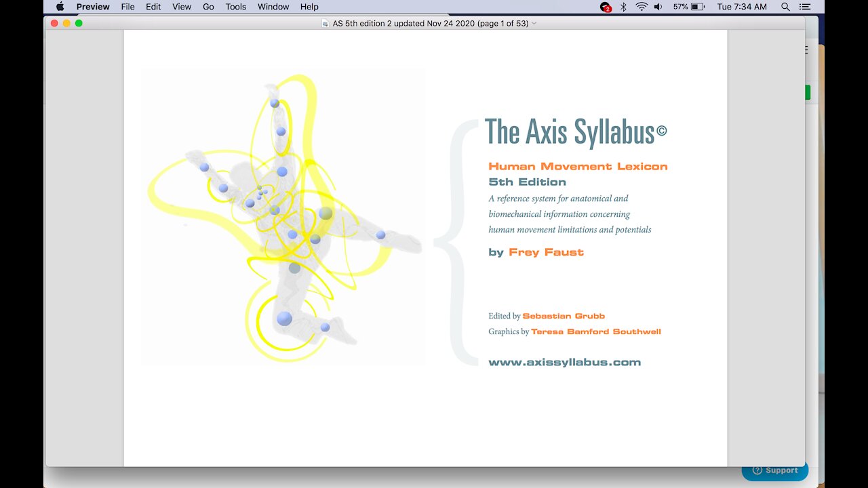Image resolution: width=868 pixels, height=488 pixels.
Task: Click Teresa Bamford Southwell name
Action: point(596,331)
